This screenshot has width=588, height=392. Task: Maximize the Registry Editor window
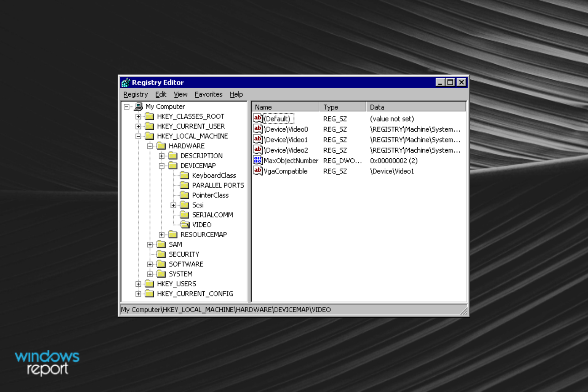[450, 82]
